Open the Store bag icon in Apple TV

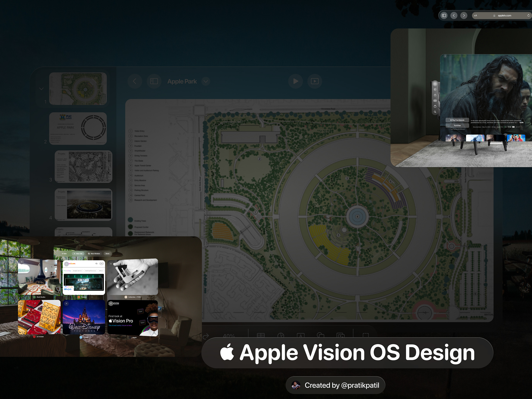coord(435,95)
